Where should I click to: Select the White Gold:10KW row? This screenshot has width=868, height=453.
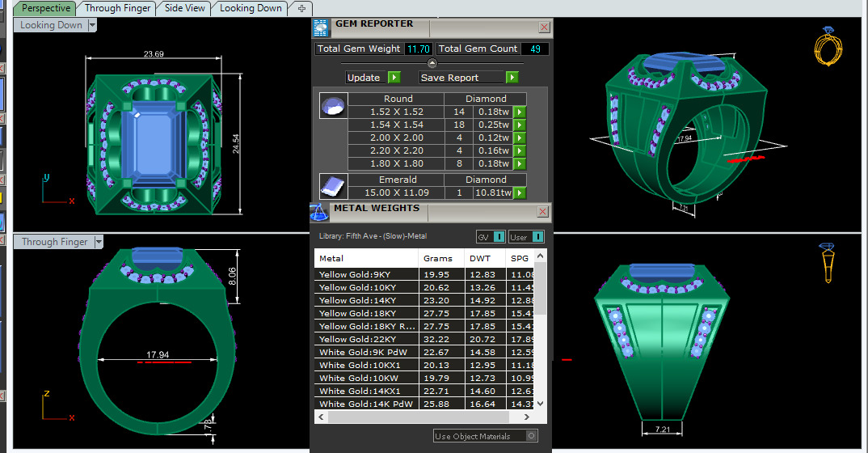coord(424,379)
